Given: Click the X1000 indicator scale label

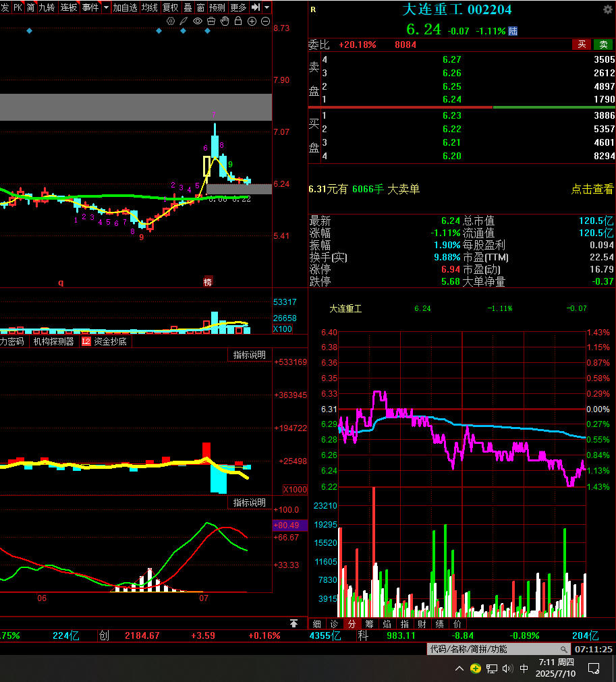Looking at the screenshot, I should click(295, 489).
